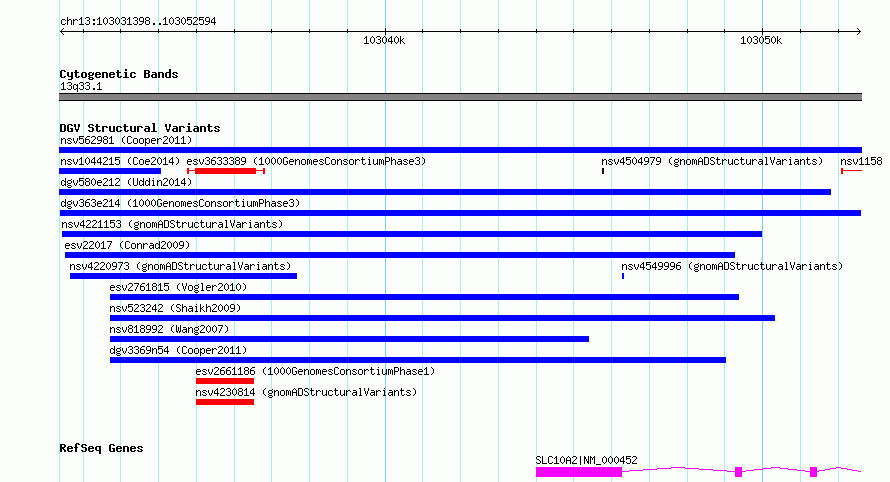Open the nsv818992 (Wang2007) bar
Viewport: 890px width, 482px height.
click(350, 339)
